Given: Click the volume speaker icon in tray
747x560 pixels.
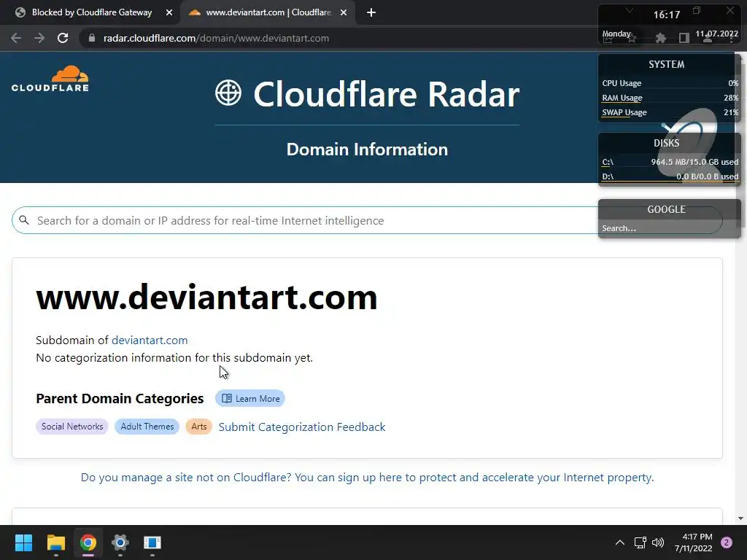Looking at the screenshot, I should coord(658,542).
